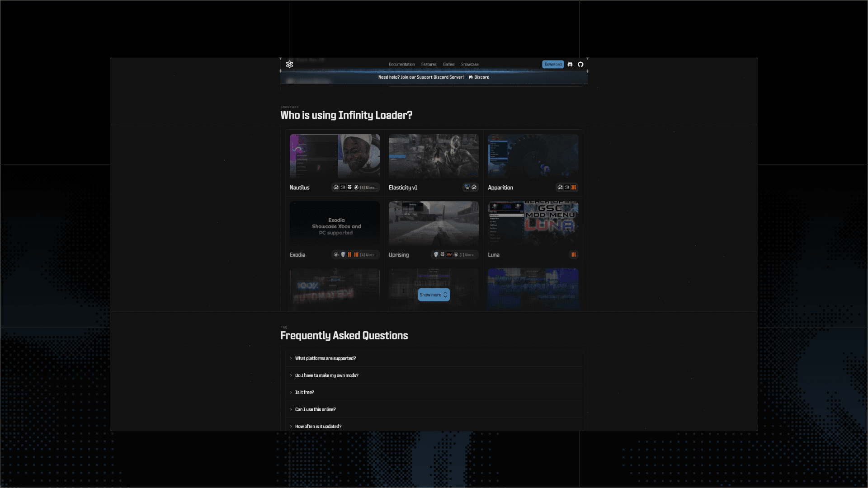Click the "Frequently Asked Questions" heading

click(x=344, y=336)
